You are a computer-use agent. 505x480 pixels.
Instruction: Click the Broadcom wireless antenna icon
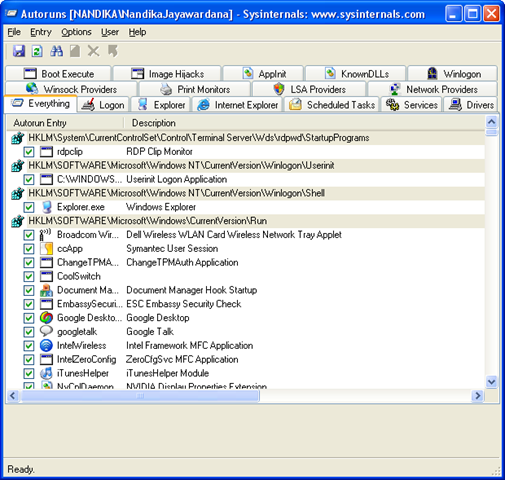click(x=46, y=235)
